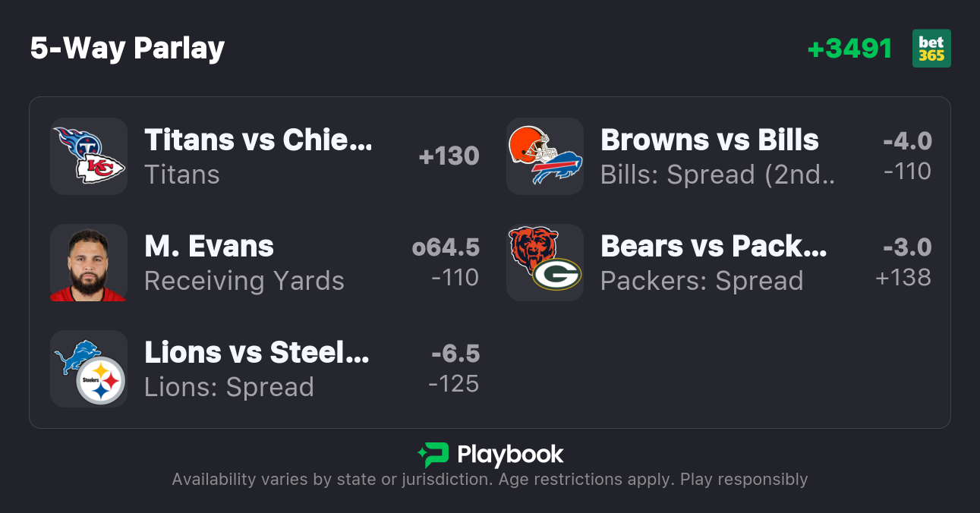Click the o64.5 receiving yards line
The height and width of the screenshot is (513, 980).
[x=446, y=247]
